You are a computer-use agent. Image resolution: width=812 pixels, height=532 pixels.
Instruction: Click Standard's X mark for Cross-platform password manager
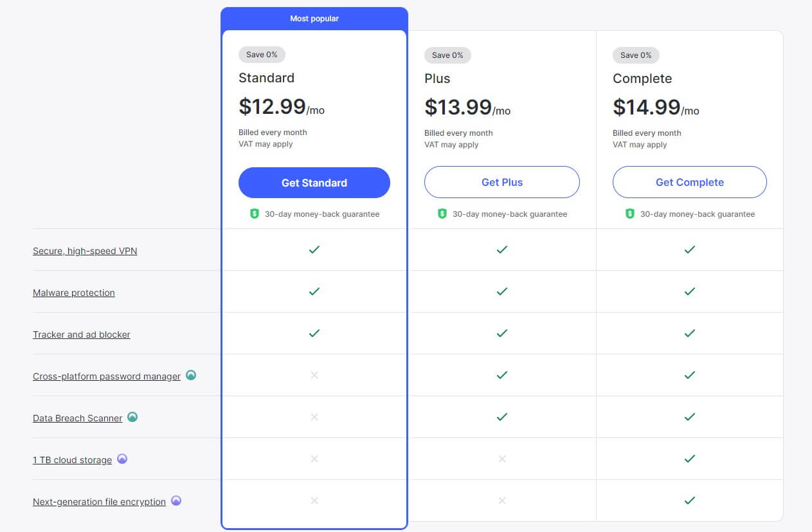[314, 375]
